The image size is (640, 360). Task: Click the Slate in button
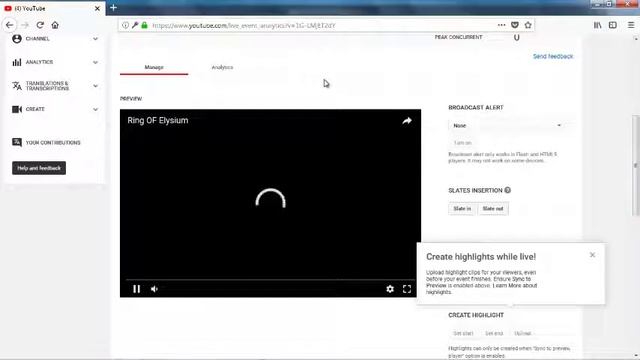pyautogui.click(x=462, y=209)
